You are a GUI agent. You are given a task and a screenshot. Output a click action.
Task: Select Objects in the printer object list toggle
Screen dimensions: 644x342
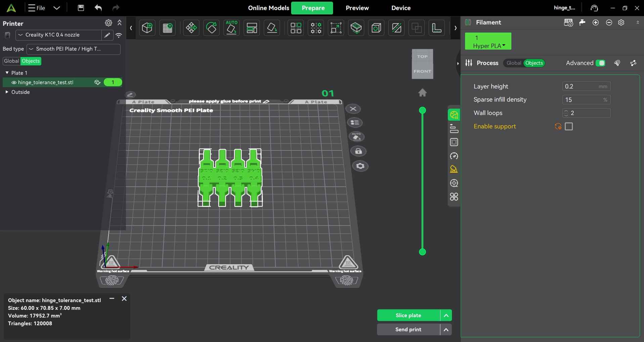31,61
